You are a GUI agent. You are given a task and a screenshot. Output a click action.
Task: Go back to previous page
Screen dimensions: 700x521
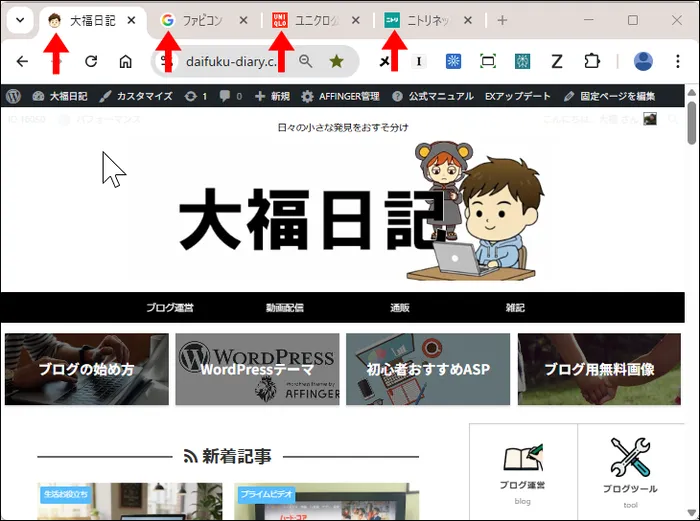[22, 61]
